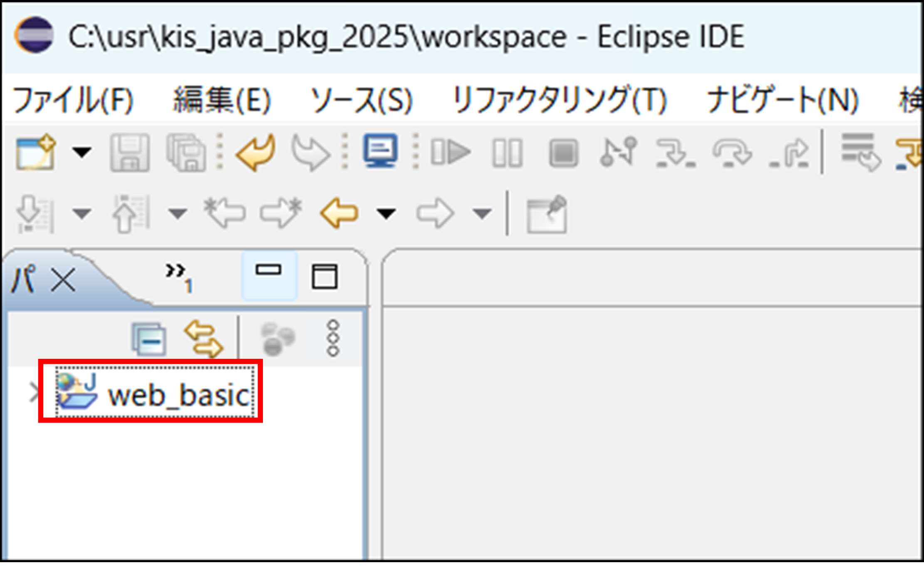Image resolution: width=924 pixels, height=573 pixels.
Task: Click the Save All icon
Action: [186, 153]
